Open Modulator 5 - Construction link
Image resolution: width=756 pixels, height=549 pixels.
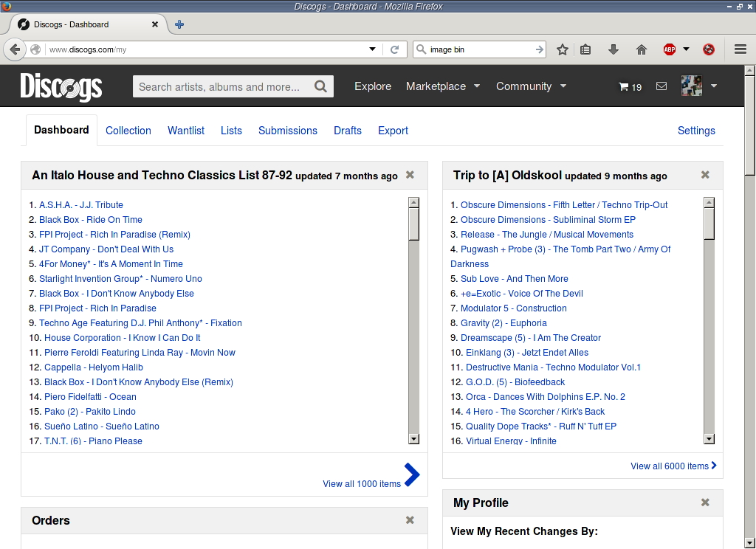pos(514,308)
